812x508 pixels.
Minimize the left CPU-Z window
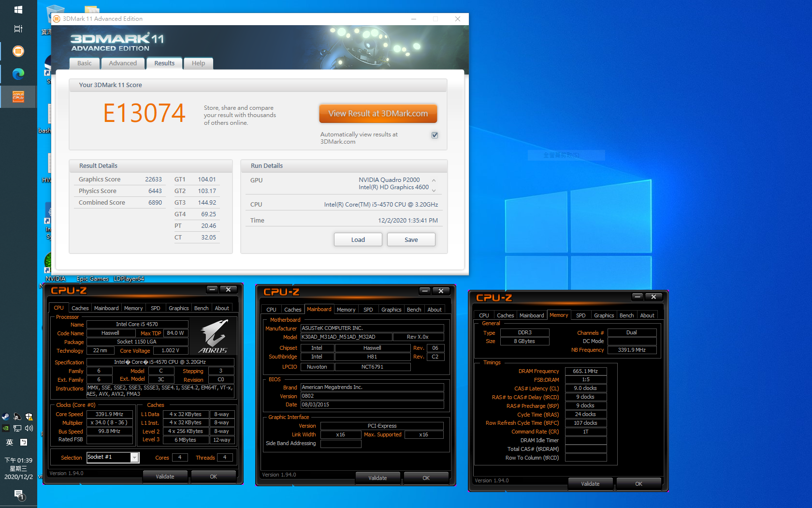pos(212,289)
